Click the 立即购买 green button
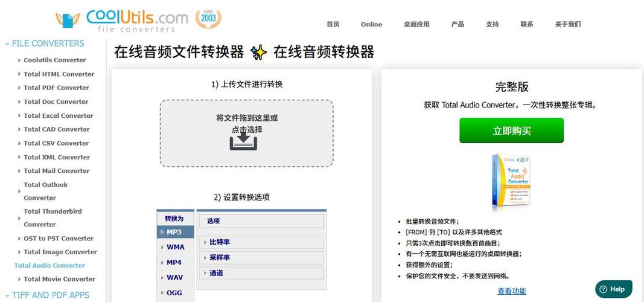This screenshot has height=302, width=644. (x=511, y=130)
